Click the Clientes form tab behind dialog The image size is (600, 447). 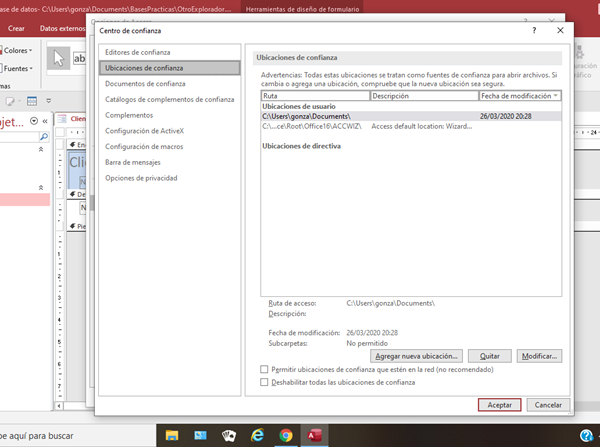click(x=72, y=119)
